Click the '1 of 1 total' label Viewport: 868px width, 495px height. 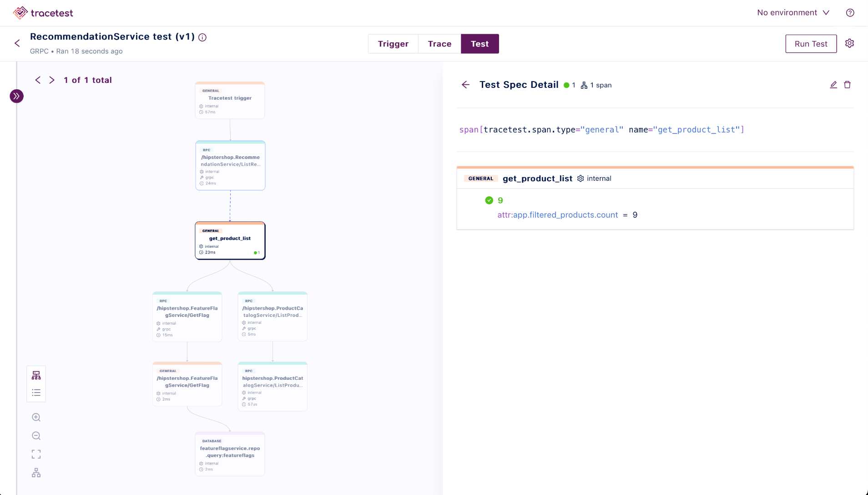[x=88, y=80]
